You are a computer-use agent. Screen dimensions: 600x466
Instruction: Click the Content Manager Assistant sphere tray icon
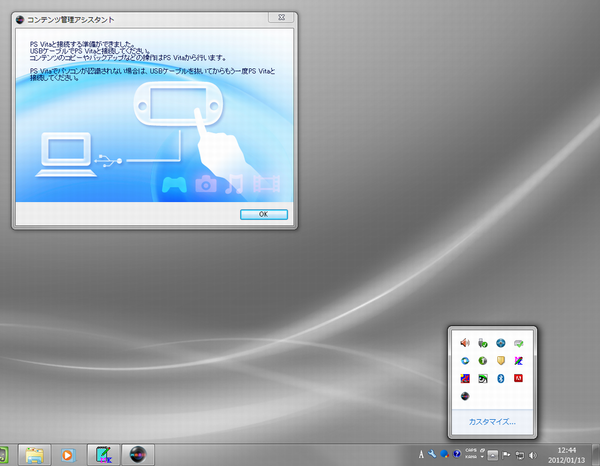(464, 397)
